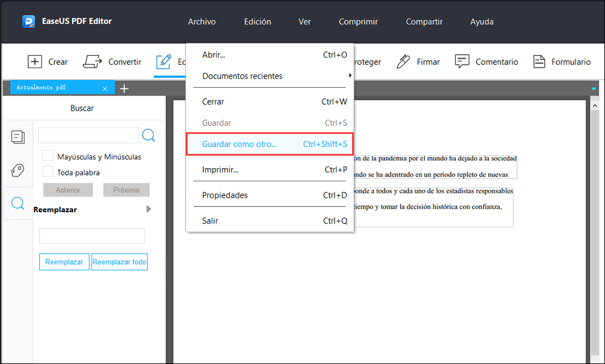Open the Archivo menu
The height and width of the screenshot is (364, 605).
pyautogui.click(x=202, y=22)
